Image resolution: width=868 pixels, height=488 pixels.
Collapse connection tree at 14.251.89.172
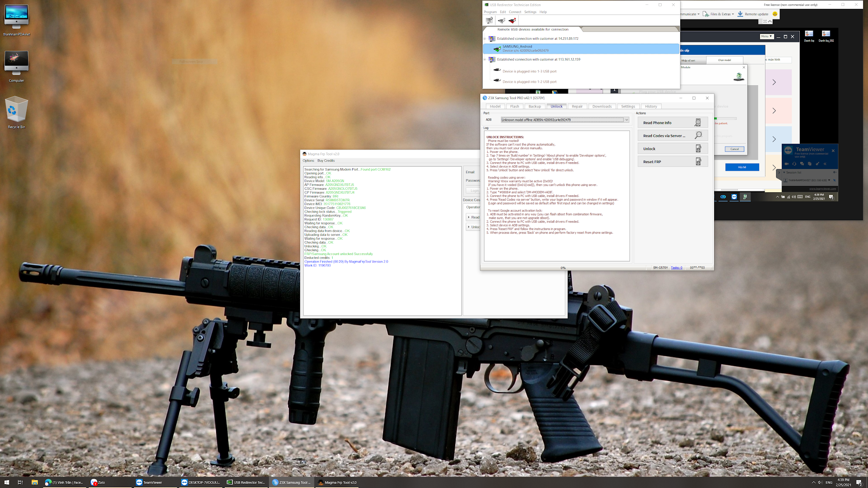coord(485,39)
